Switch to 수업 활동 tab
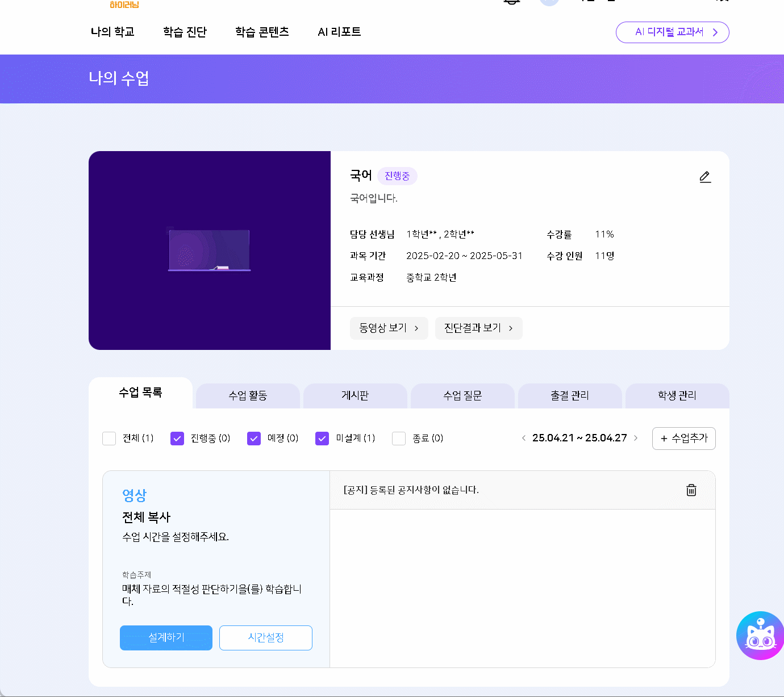 click(248, 395)
